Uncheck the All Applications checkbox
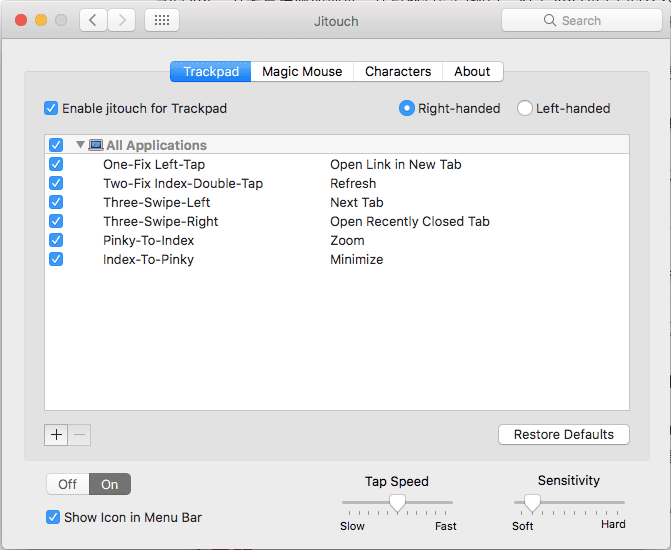The height and width of the screenshot is (550, 671). tap(56, 145)
